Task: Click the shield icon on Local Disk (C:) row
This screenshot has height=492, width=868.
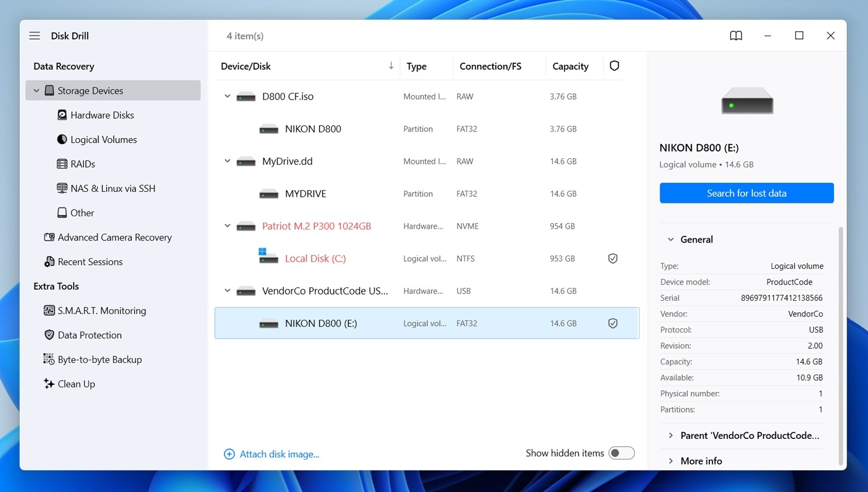Action: click(x=613, y=258)
